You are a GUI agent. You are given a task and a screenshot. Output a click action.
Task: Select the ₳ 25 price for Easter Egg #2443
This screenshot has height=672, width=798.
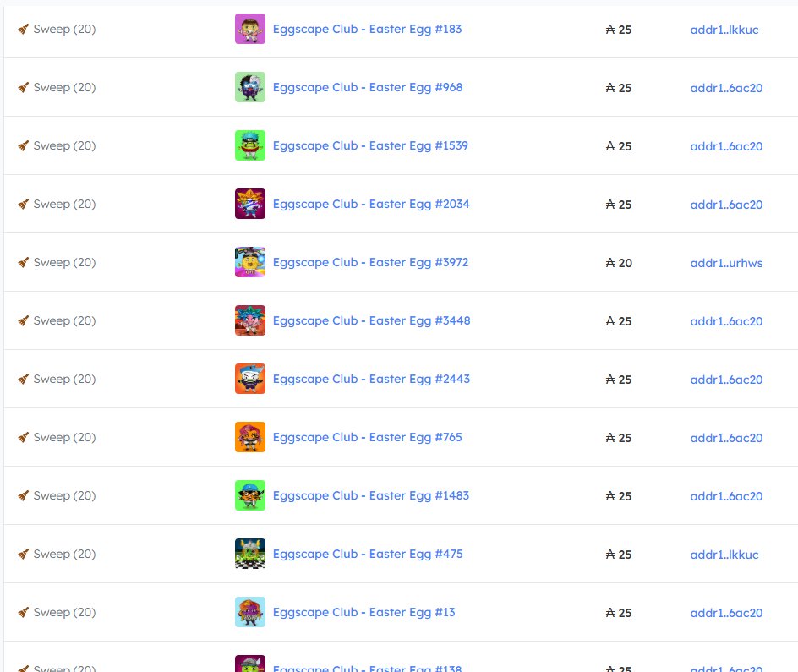(x=619, y=380)
